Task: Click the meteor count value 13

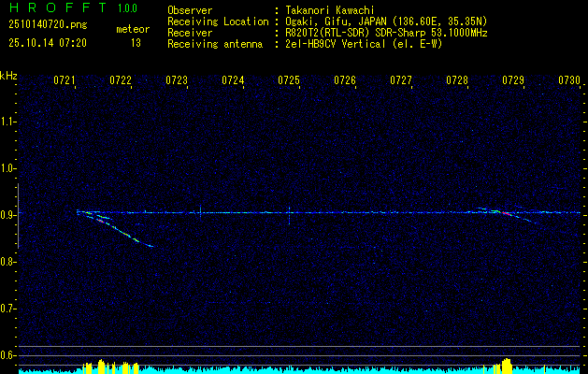Action: coord(136,43)
